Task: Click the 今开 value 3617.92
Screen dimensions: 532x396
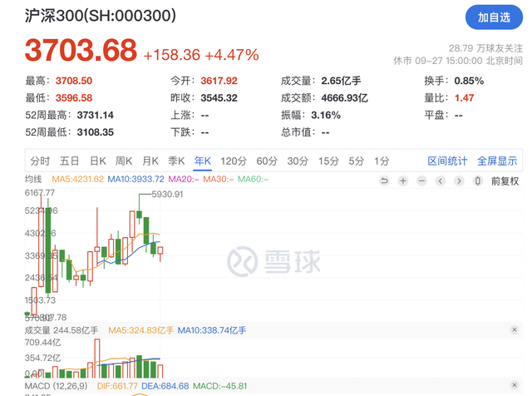Action: tap(219, 81)
